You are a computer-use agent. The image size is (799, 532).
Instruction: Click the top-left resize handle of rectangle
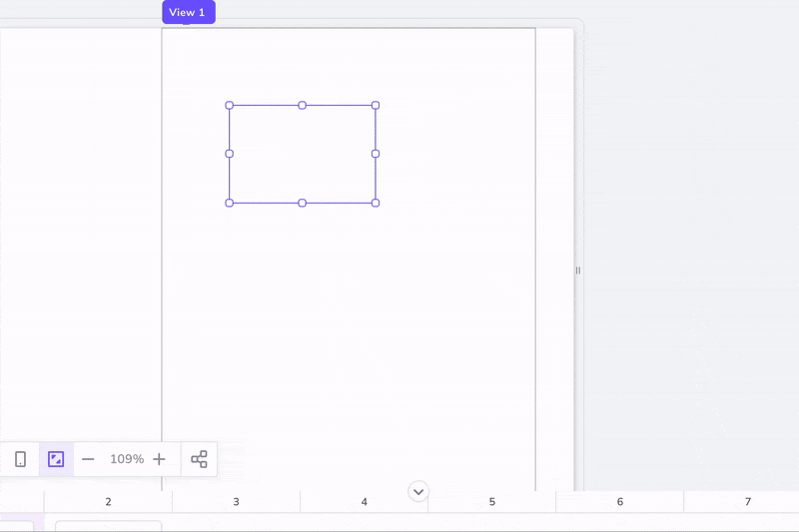[230, 105]
